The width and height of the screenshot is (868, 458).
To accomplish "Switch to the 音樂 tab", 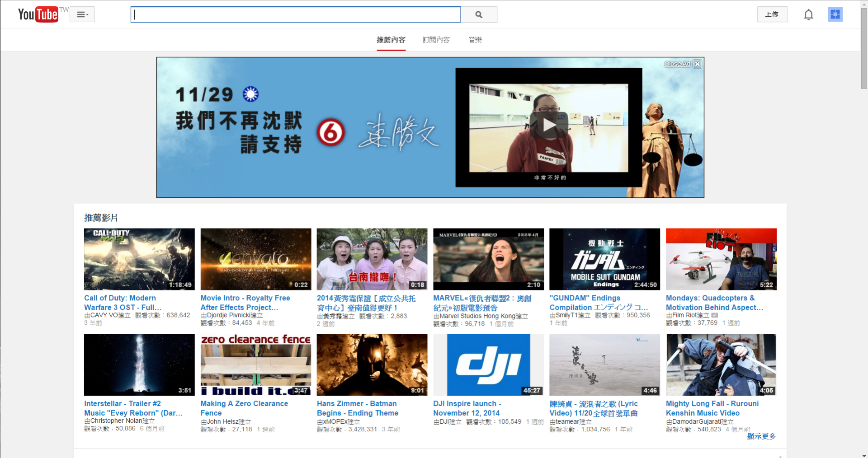I will [x=475, y=40].
